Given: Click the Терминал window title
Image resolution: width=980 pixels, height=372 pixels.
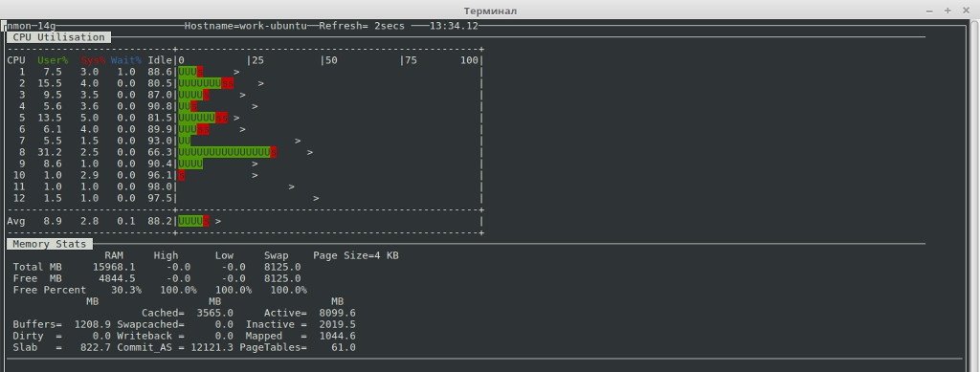Looking at the screenshot, I should tap(490, 11).
